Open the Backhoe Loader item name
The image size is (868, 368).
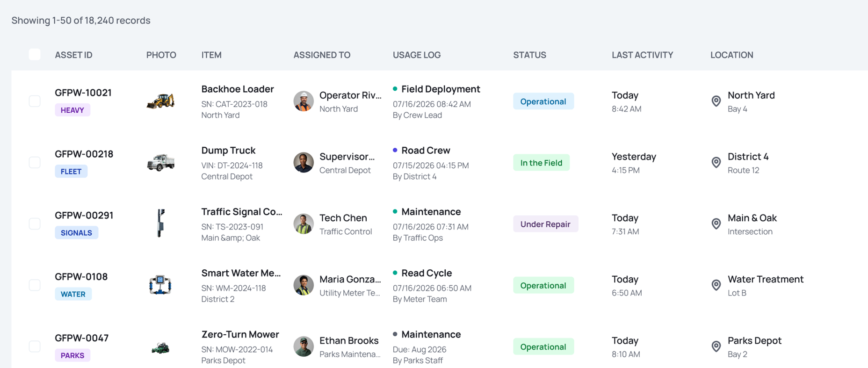238,89
